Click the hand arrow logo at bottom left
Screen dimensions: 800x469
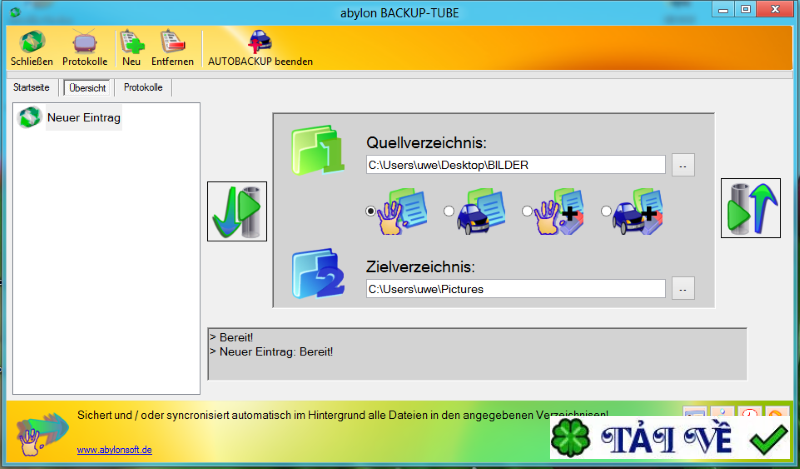pyautogui.click(x=41, y=433)
